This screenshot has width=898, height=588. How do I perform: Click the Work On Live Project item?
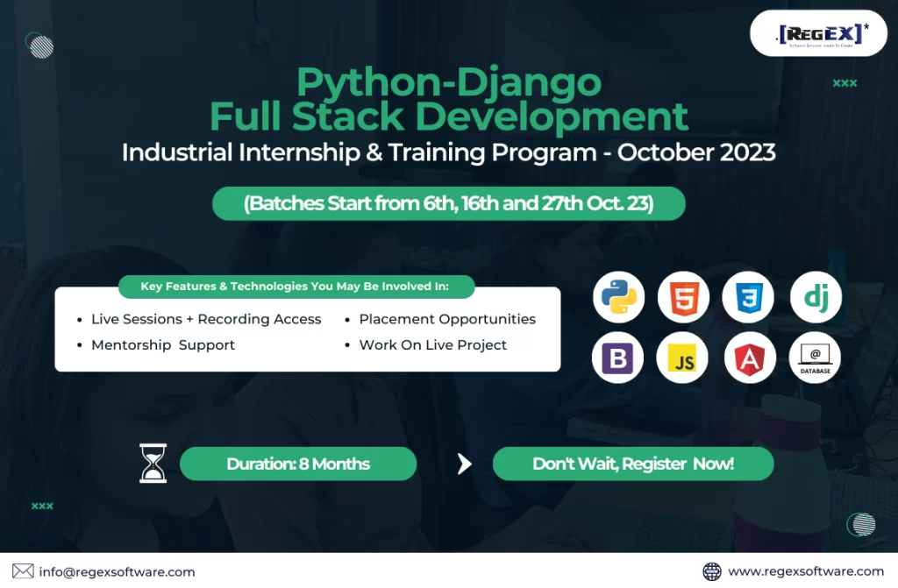[x=432, y=344]
